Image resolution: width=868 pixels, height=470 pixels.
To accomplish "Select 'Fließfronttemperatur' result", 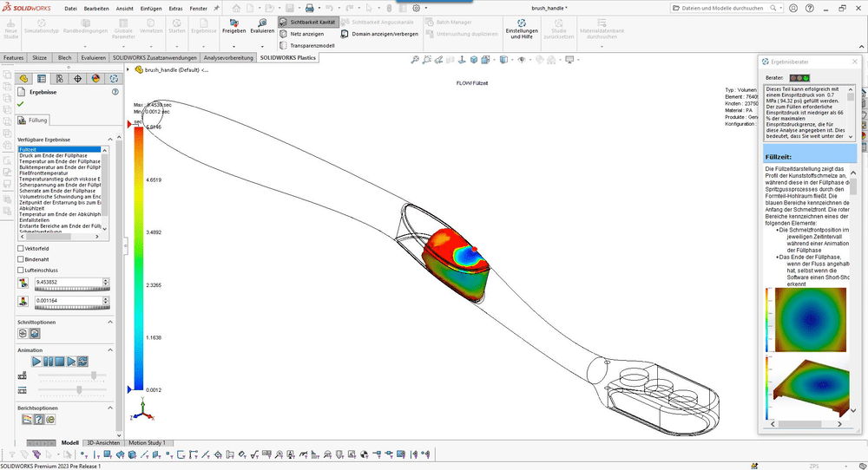I will point(59,173).
